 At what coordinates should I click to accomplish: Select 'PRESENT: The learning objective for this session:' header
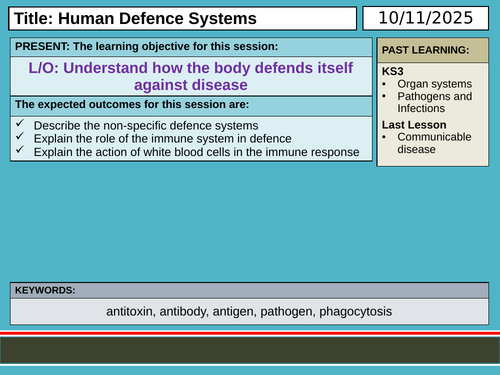[x=146, y=46]
